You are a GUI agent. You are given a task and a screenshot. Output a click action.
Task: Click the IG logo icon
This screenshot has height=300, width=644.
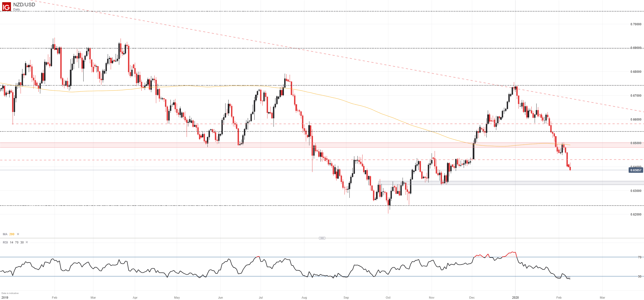pyautogui.click(x=6, y=7)
